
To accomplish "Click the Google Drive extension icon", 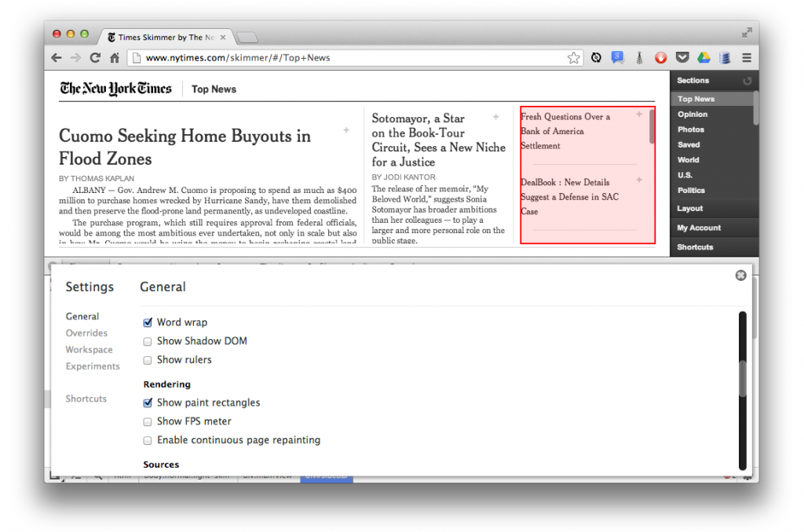I will (x=704, y=57).
